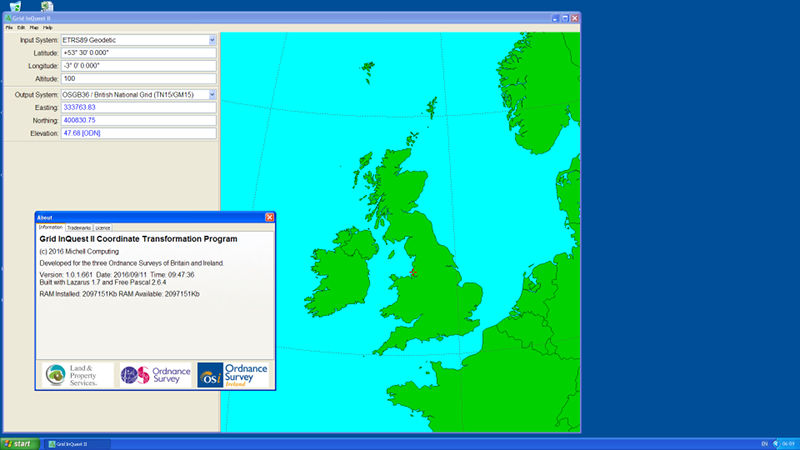Switch to the Trademarks tab
This screenshot has width=800, height=450.
79,228
